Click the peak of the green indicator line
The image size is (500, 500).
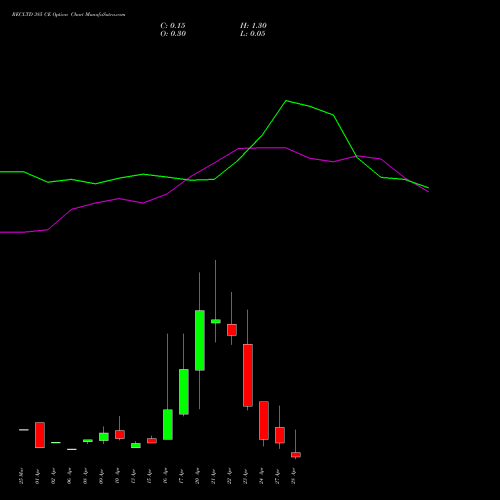point(286,100)
